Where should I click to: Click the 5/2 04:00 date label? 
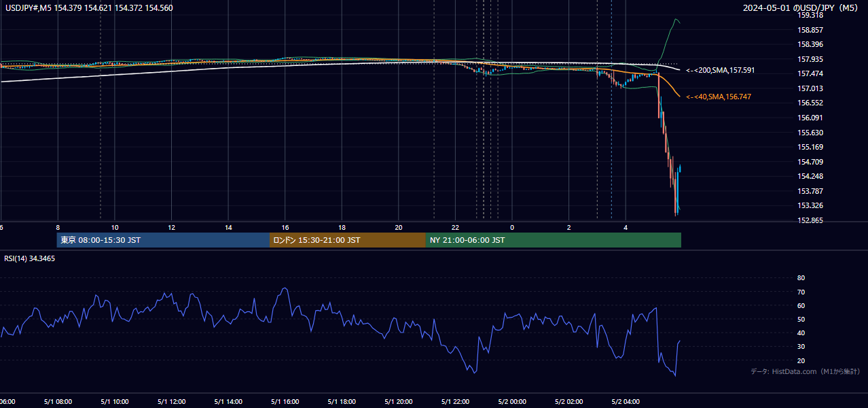pyautogui.click(x=626, y=402)
